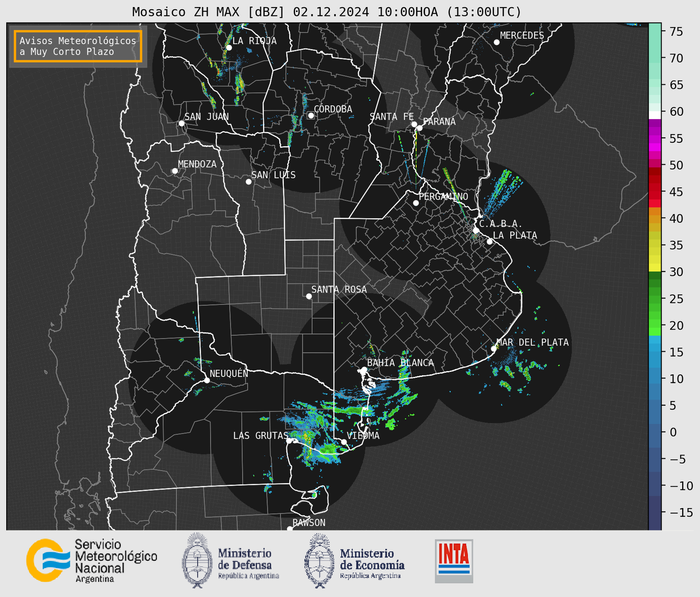The width and height of the screenshot is (700, 597).
Task: Click the 75 tick label on colorbar
Action: tap(676, 32)
